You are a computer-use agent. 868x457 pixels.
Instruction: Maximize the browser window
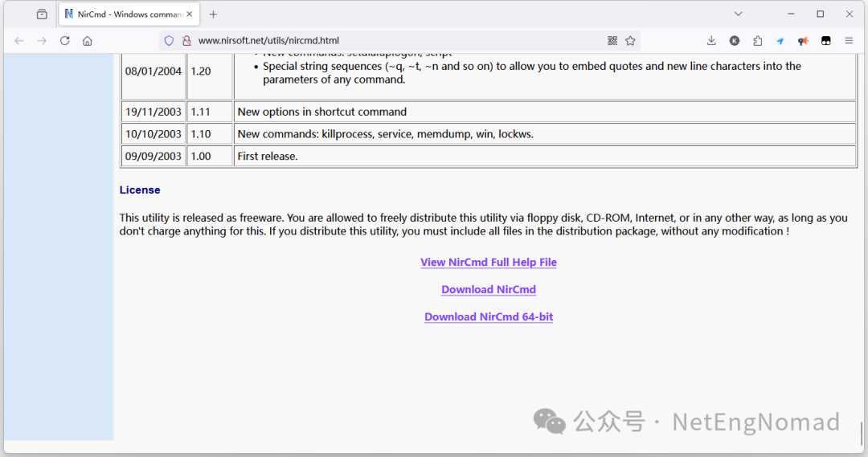821,14
